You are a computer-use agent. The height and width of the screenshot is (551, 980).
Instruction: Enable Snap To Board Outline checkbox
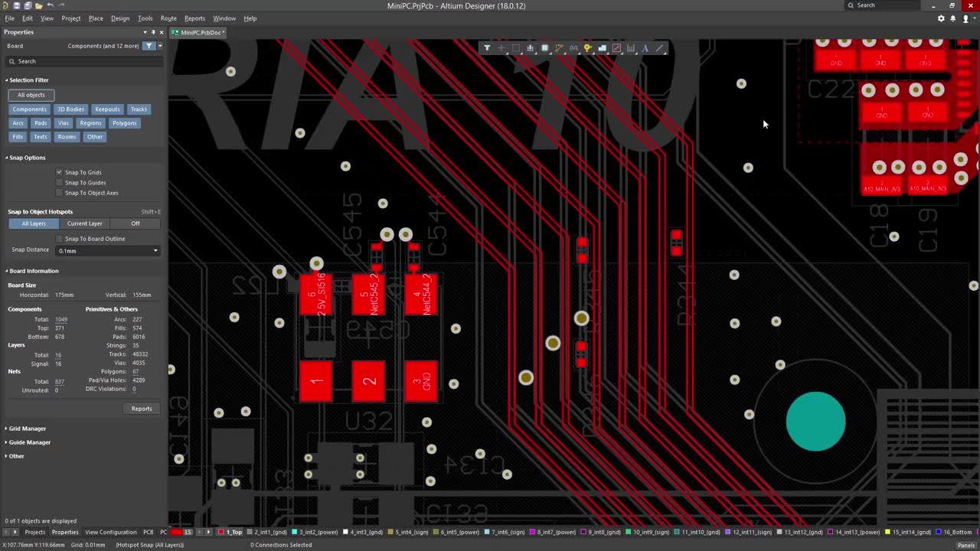point(60,239)
